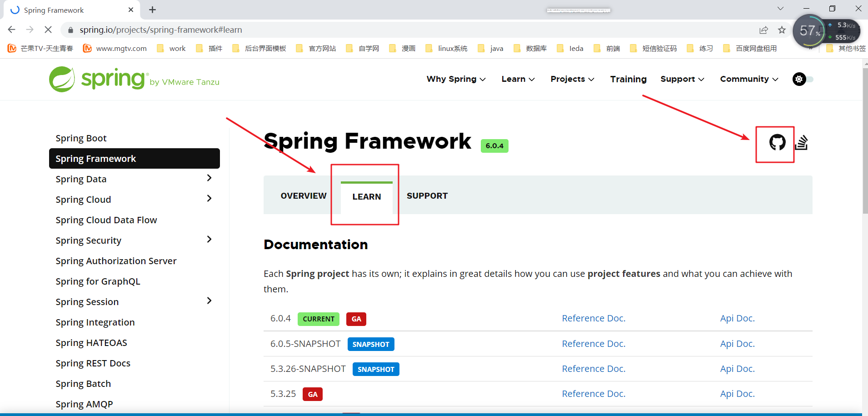Open the linux系统 bookmark folder
868x416 pixels.
(x=446, y=48)
